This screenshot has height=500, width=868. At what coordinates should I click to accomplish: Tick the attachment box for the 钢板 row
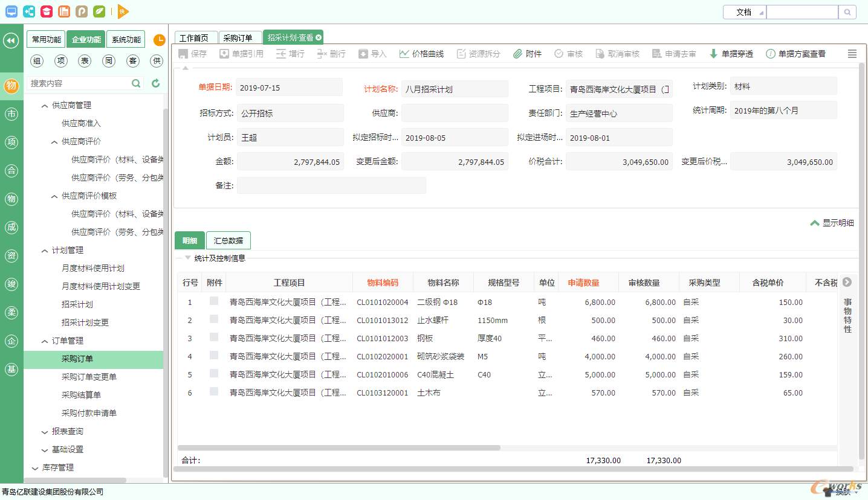click(x=214, y=338)
